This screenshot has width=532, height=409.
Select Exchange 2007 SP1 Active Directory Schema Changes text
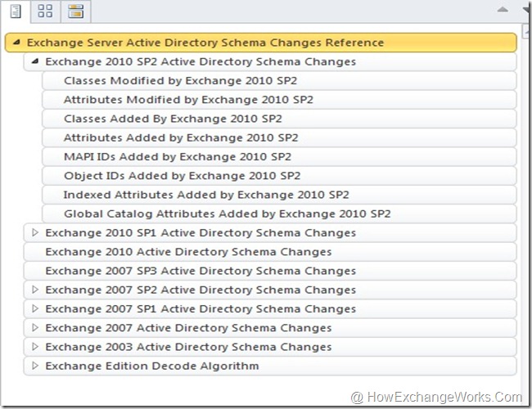coord(201,308)
